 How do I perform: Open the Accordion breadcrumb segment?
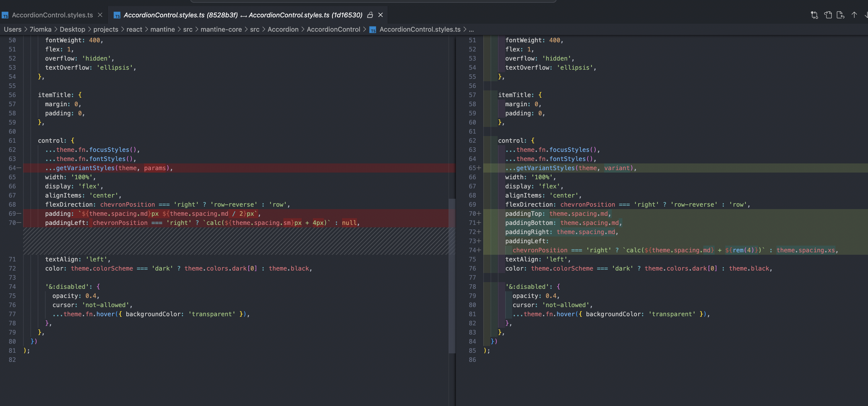pos(283,29)
